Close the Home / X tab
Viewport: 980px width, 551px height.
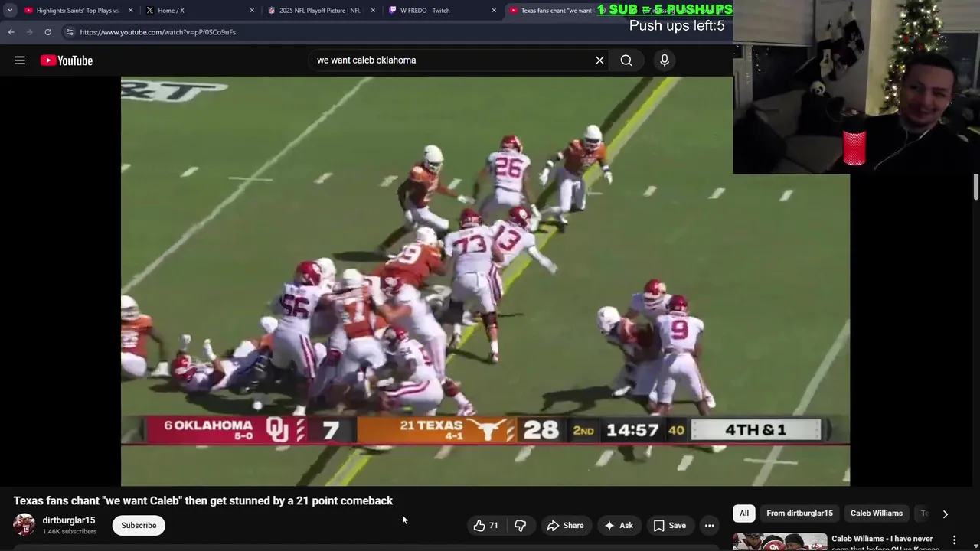[x=252, y=11]
